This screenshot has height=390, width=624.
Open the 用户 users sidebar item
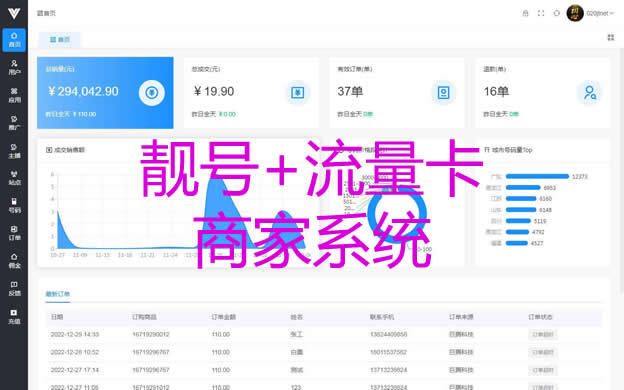pos(14,67)
